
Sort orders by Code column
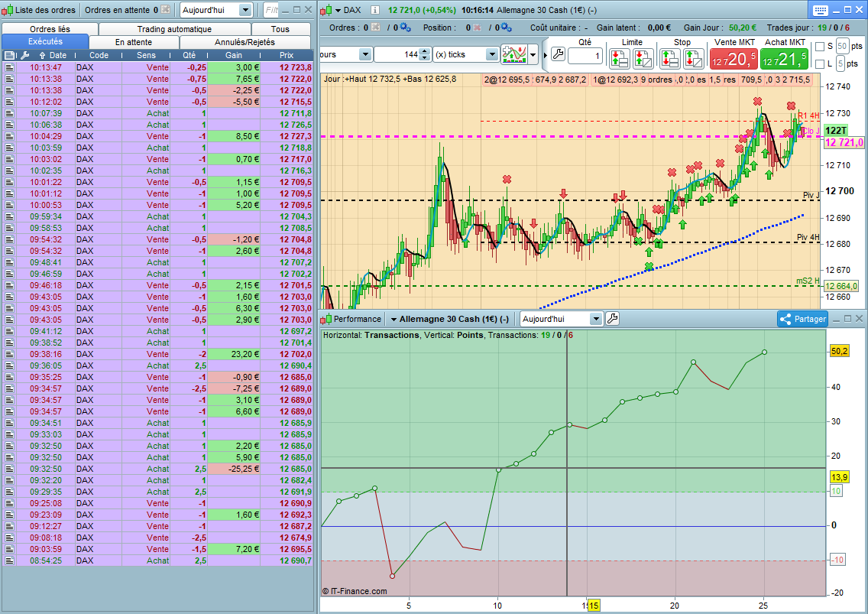tap(99, 55)
